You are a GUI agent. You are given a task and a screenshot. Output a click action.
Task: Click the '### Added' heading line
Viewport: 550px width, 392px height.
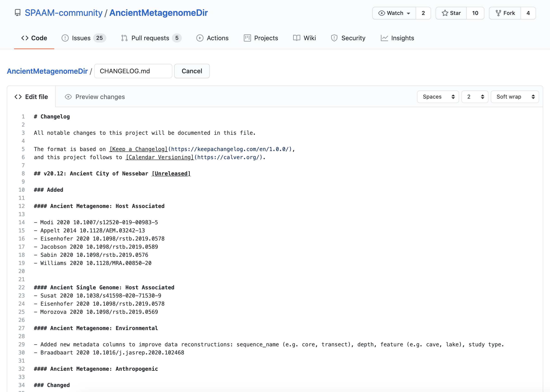[49, 190]
